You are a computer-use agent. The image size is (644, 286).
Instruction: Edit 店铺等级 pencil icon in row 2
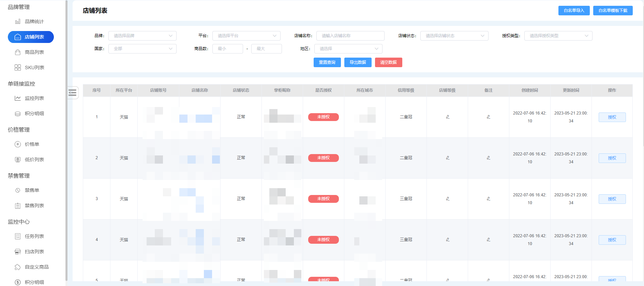click(448, 158)
